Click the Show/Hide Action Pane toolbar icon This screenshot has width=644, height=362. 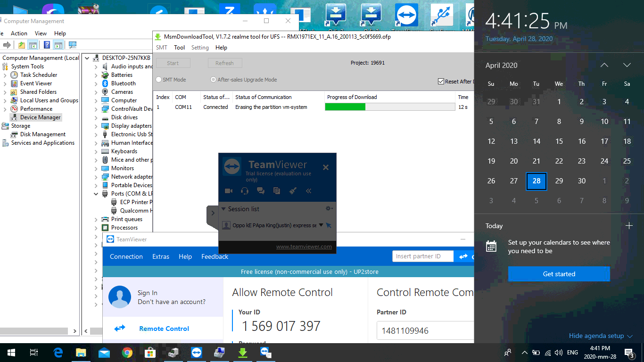58,45
